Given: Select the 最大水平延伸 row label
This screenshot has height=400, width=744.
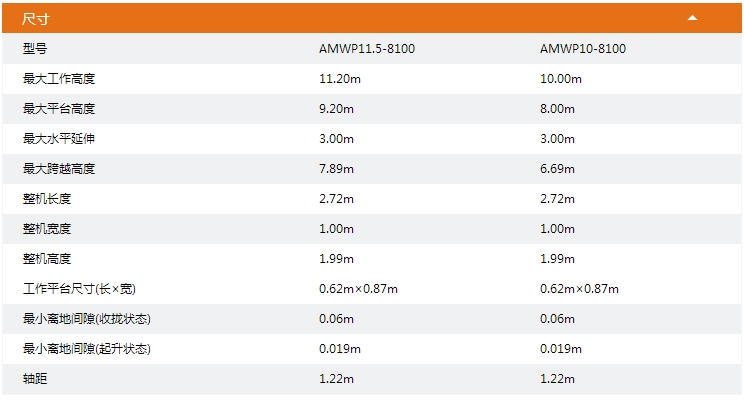Looking at the screenshot, I should tap(59, 139).
